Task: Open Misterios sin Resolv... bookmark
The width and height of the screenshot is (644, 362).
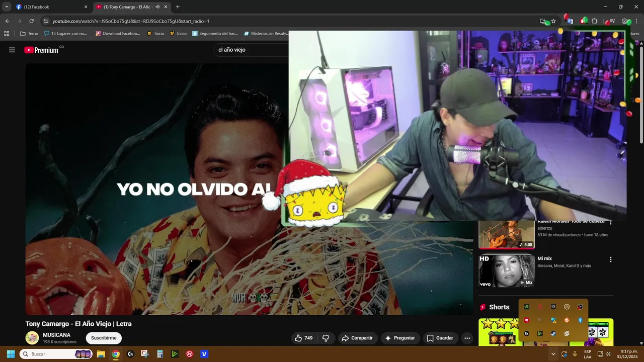Action: pos(266,33)
